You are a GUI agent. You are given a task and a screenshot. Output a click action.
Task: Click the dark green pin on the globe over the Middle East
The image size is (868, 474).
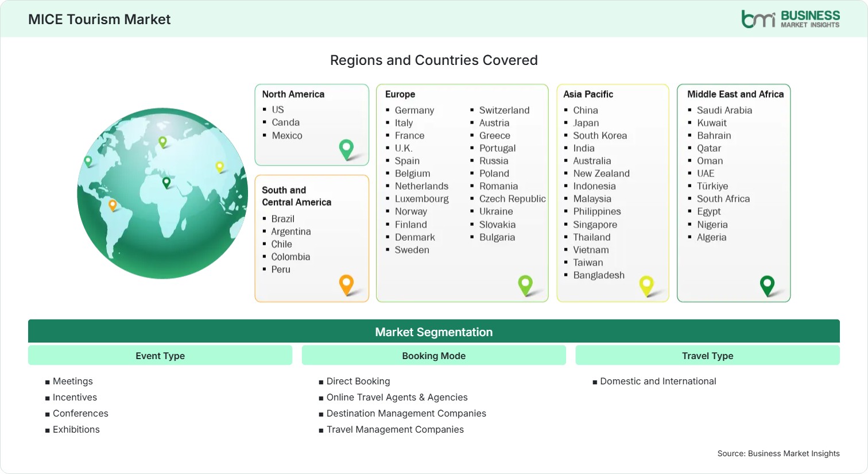coord(166,183)
